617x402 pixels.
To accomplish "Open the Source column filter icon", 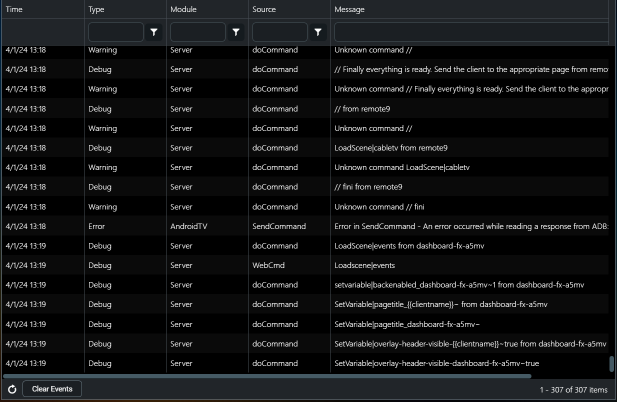I will click(318, 32).
